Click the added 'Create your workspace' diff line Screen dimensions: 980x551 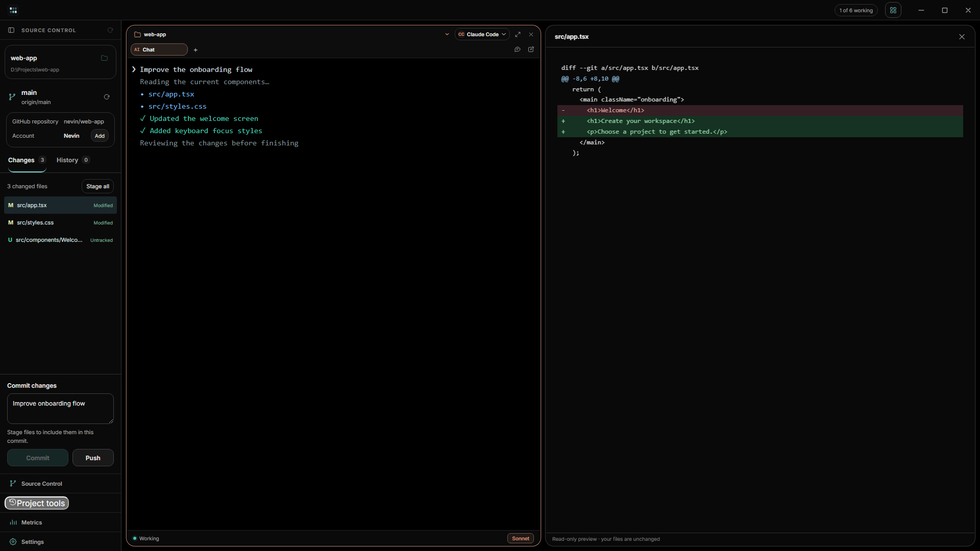point(760,121)
